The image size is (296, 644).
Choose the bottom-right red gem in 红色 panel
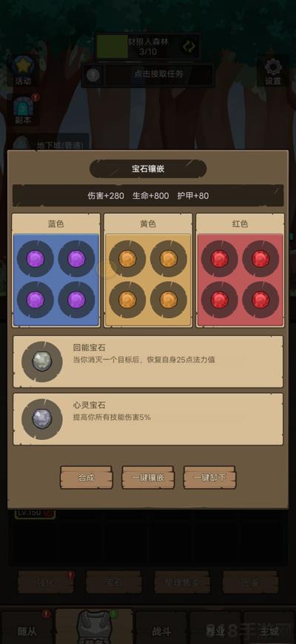260,300
